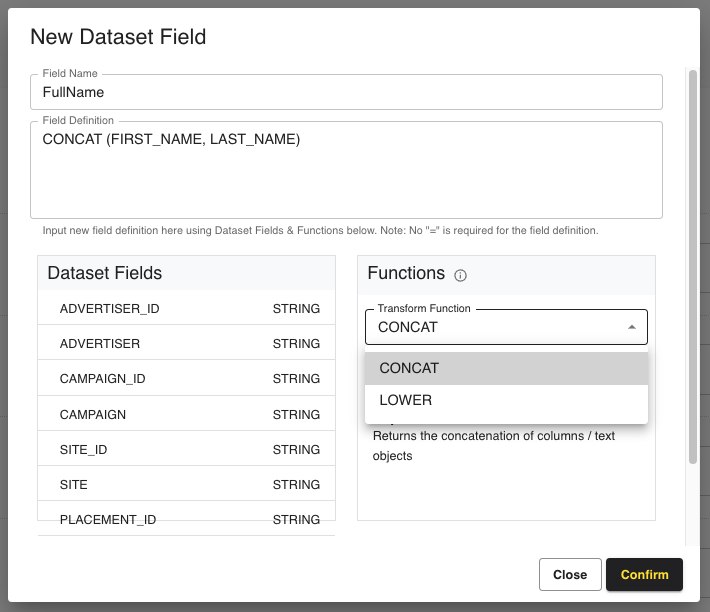710x612 pixels.
Task: Focus the Field Definition text area
Action: pos(346,170)
